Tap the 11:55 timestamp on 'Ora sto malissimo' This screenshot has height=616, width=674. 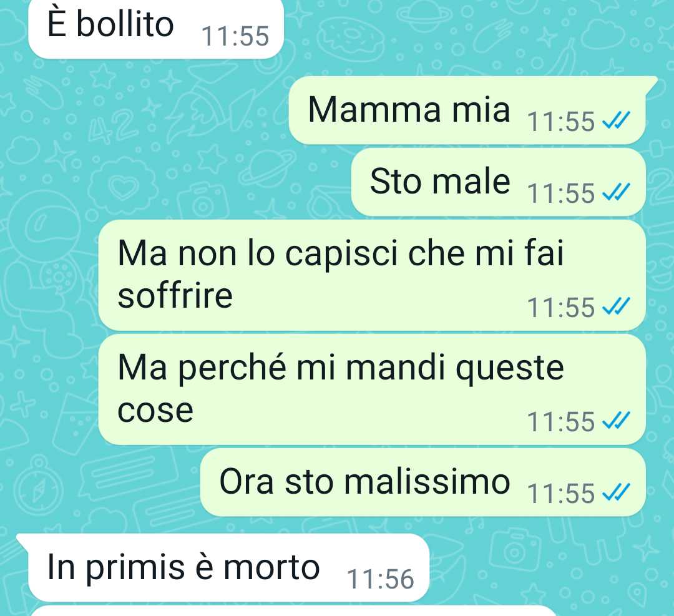point(561,494)
